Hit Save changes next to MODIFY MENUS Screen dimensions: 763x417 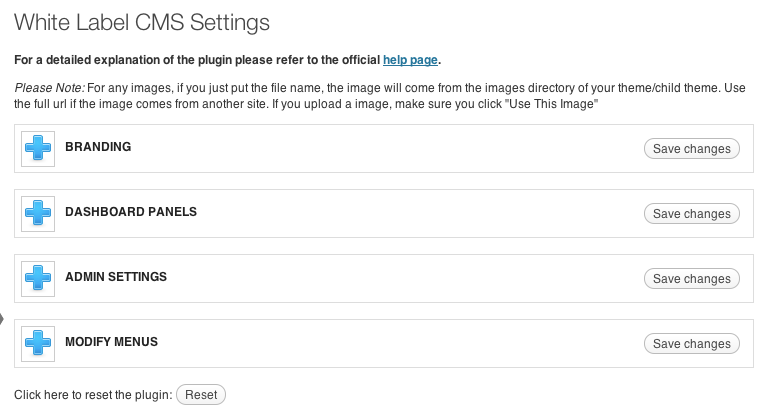coord(691,344)
